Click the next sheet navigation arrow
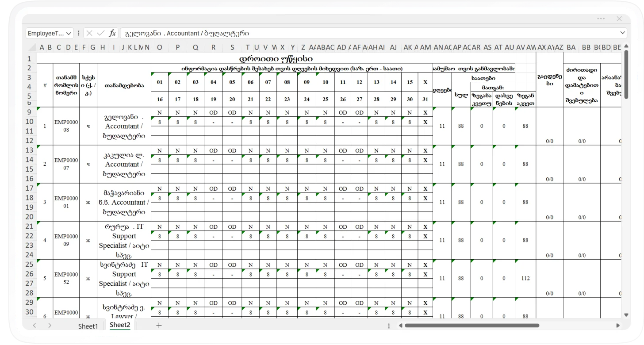Image resolution: width=644 pixels, height=345 pixels. click(50, 326)
